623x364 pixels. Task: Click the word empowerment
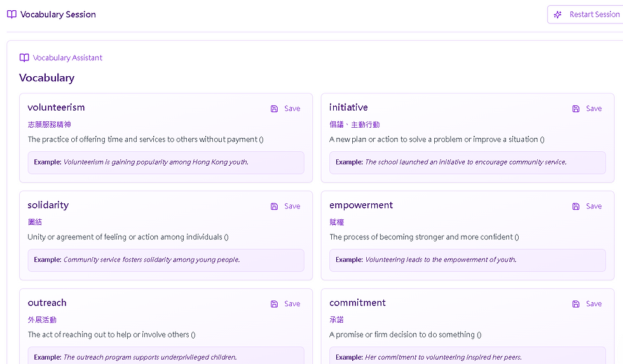pos(361,205)
